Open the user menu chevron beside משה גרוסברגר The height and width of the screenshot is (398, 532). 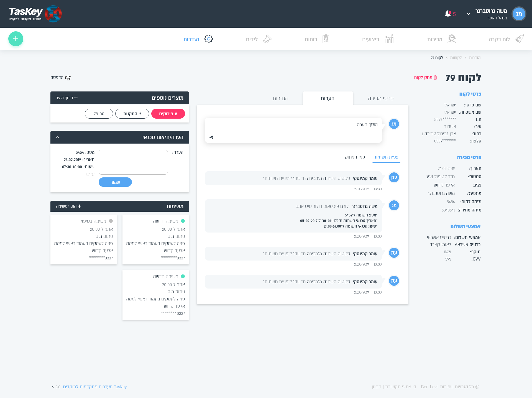[468, 14]
